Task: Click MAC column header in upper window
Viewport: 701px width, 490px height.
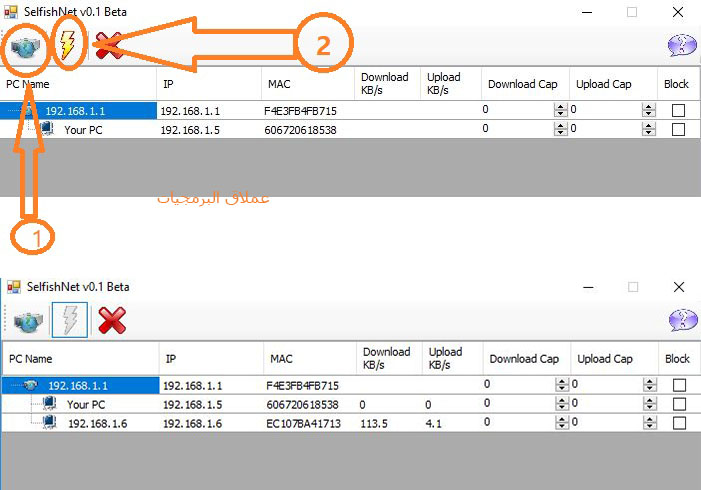Action: (308, 84)
